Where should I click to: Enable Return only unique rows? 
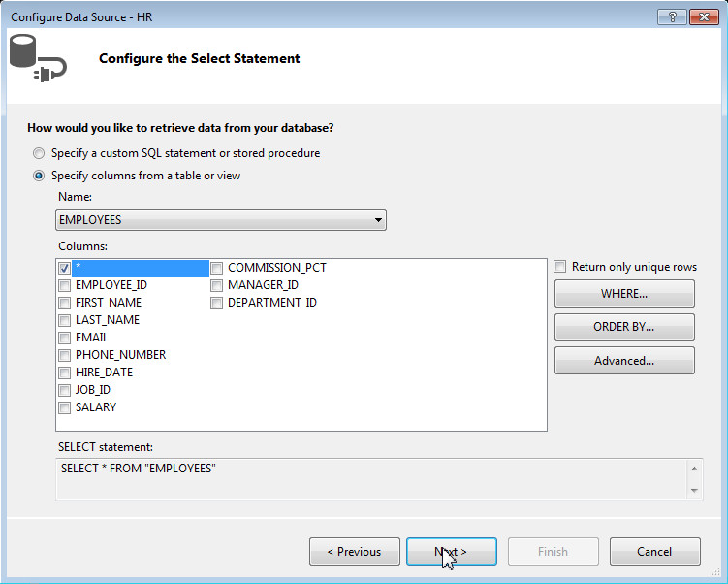pyautogui.click(x=560, y=267)
